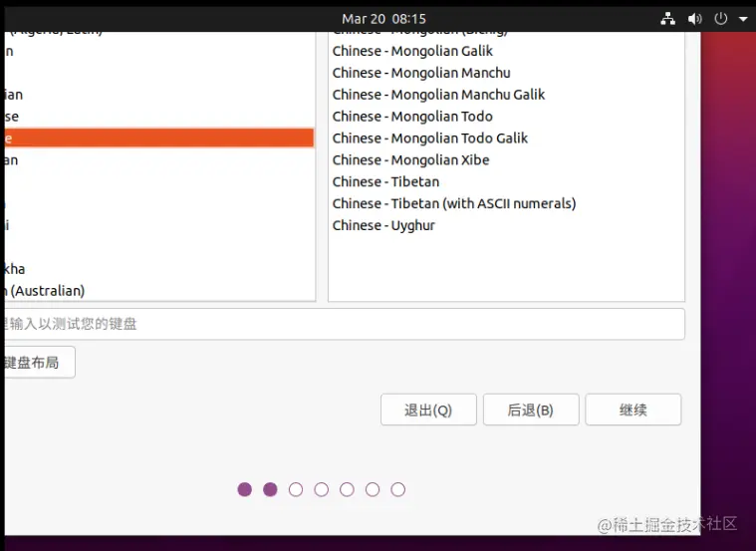Select Chinese - Uyghur layout

tap(383, 225)
